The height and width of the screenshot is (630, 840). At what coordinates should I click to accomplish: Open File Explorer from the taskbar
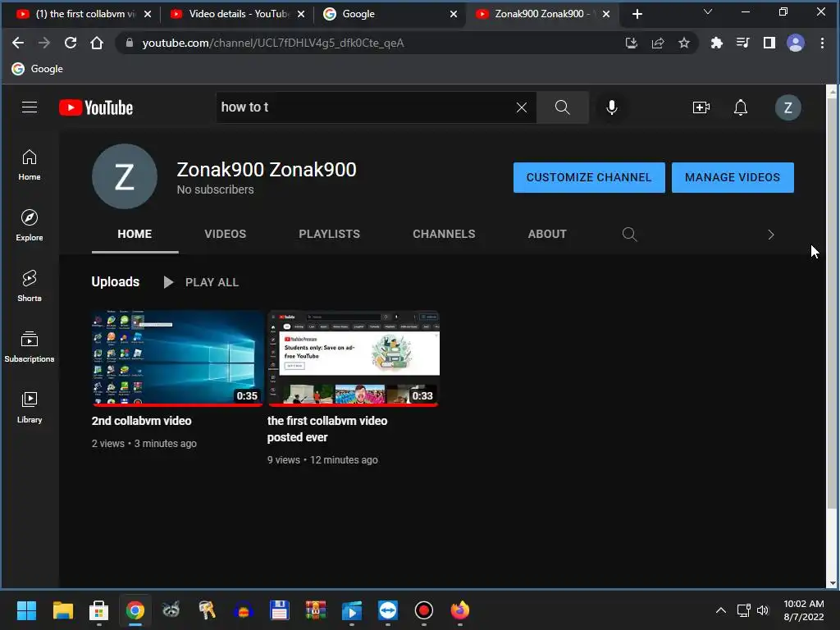[62, 610]
